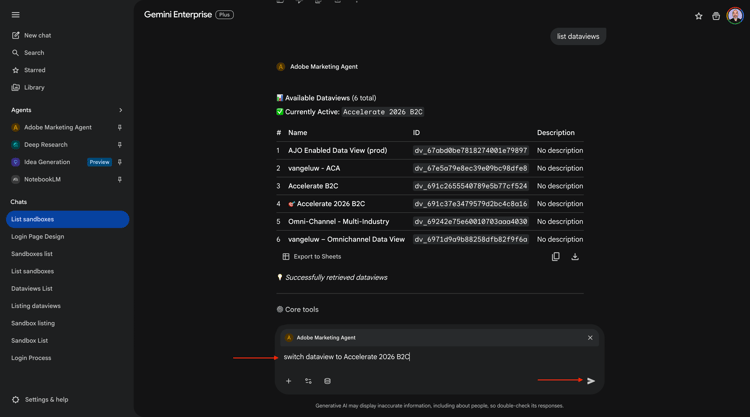Copy the dataviews table
The width and height of the screenshot is (750, 417).
(555, 257)
